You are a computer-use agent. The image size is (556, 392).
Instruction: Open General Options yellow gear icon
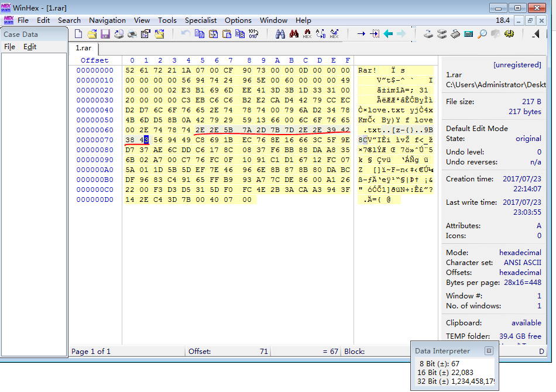[509, 34]
